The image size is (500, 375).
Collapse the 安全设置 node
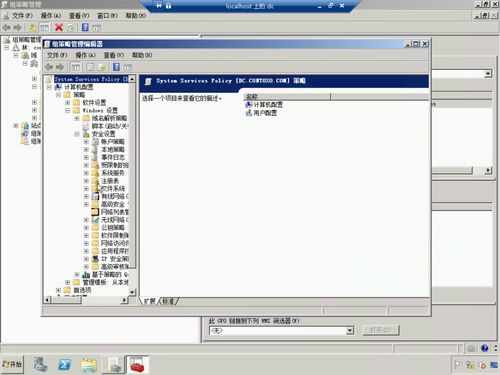coord(77,134)
